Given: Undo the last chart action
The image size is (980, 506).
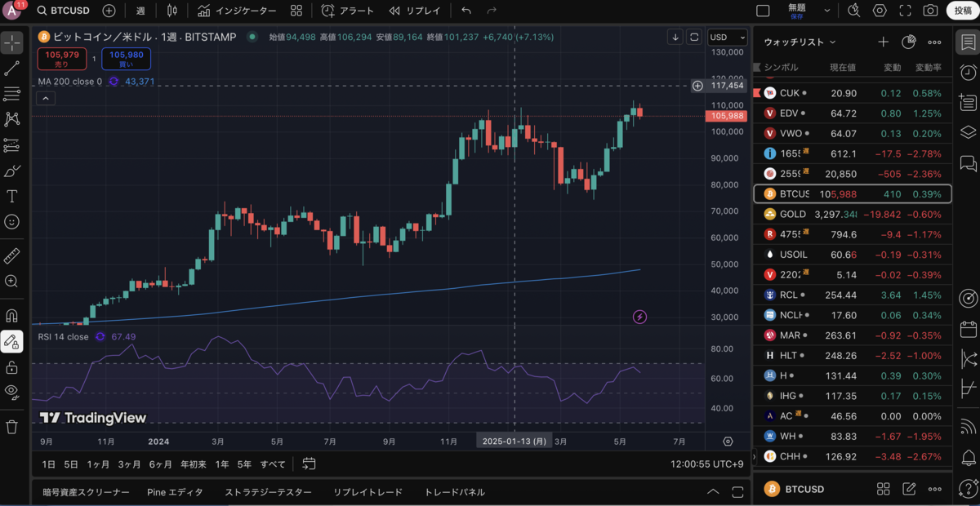Looking at the screenshot, I should tap(466, 11).
